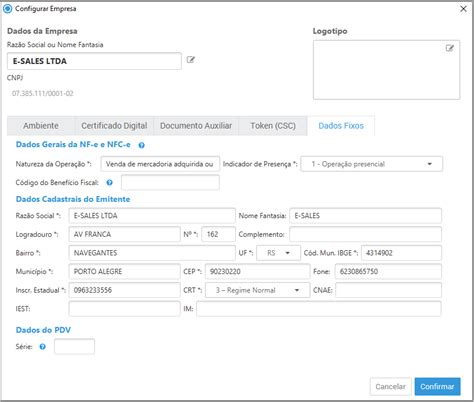Click the Série input field
This screenshot has height=402, width=474.
74,347
